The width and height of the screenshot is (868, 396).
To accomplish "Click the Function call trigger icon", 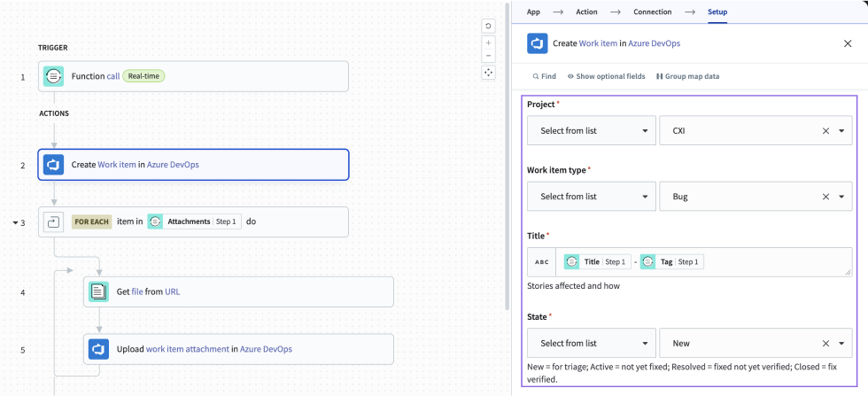I will click(x=54, y=76).
